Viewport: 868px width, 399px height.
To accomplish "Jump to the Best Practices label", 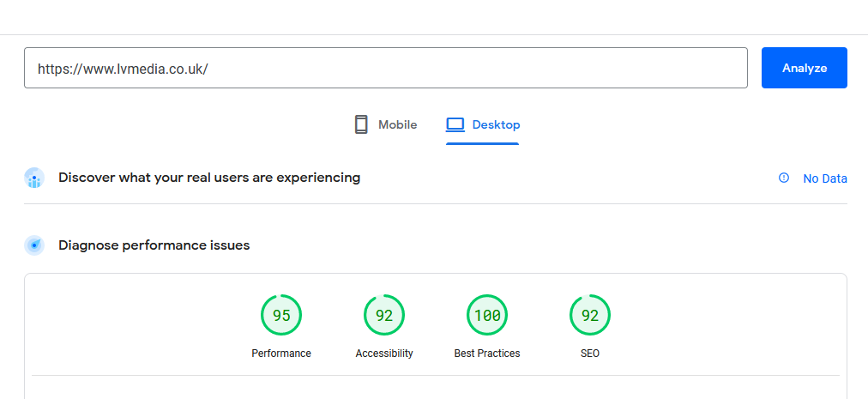I will click(x=487, y=353).
